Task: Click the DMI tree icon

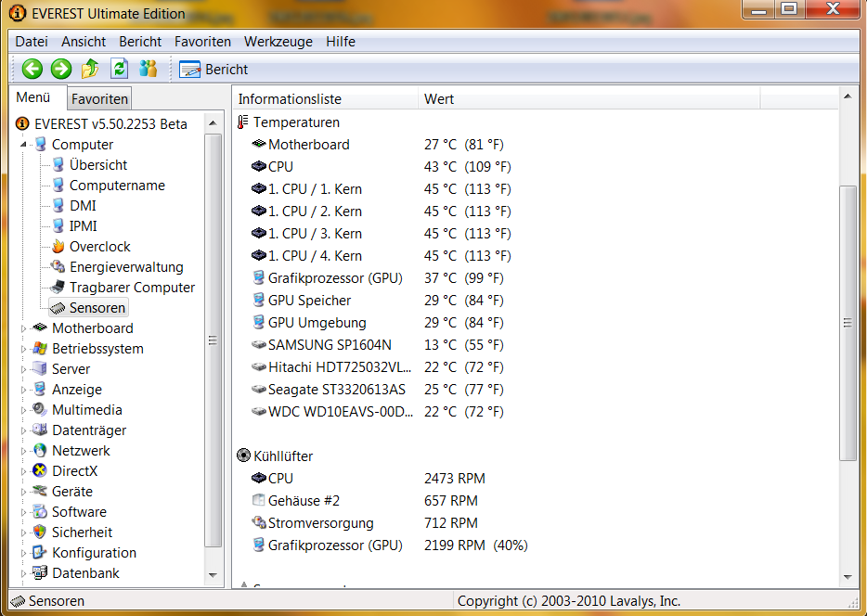Action: point(58,206)
